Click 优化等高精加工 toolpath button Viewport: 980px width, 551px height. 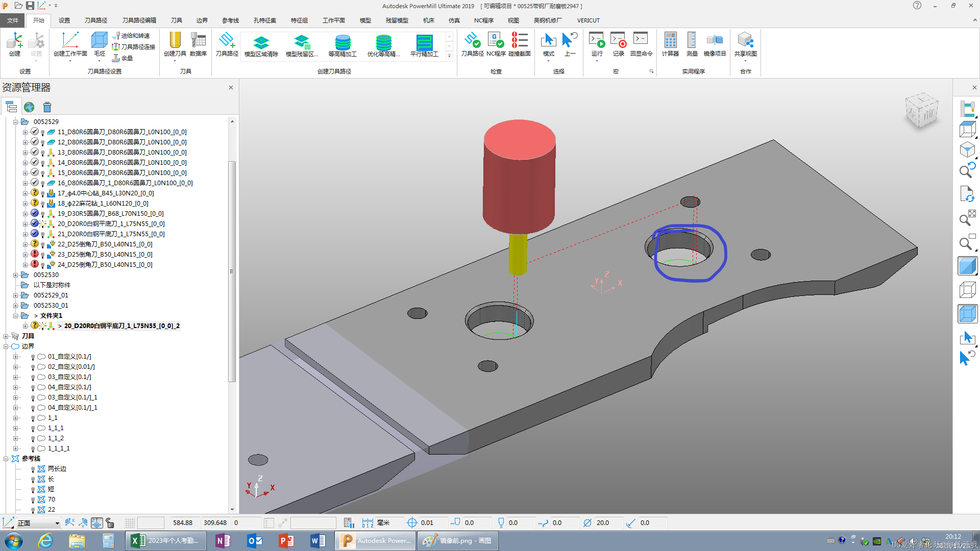383,45
